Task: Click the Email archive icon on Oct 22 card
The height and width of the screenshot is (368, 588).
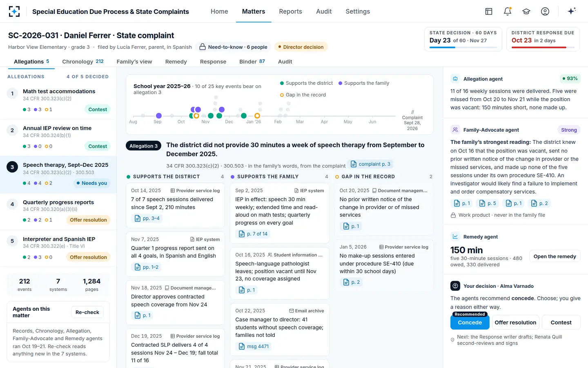Action: [292, 311]
